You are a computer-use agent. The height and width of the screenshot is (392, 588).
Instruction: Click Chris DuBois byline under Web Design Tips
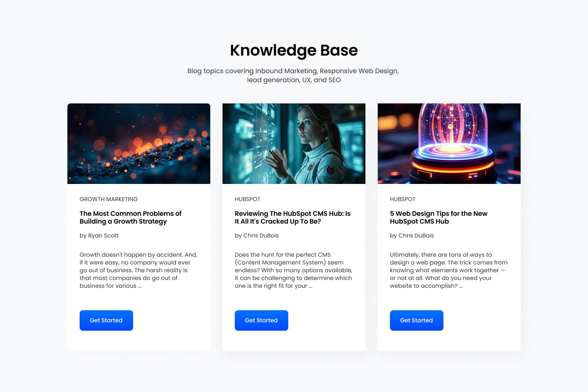pyautogui.click(x=412, y=235)
